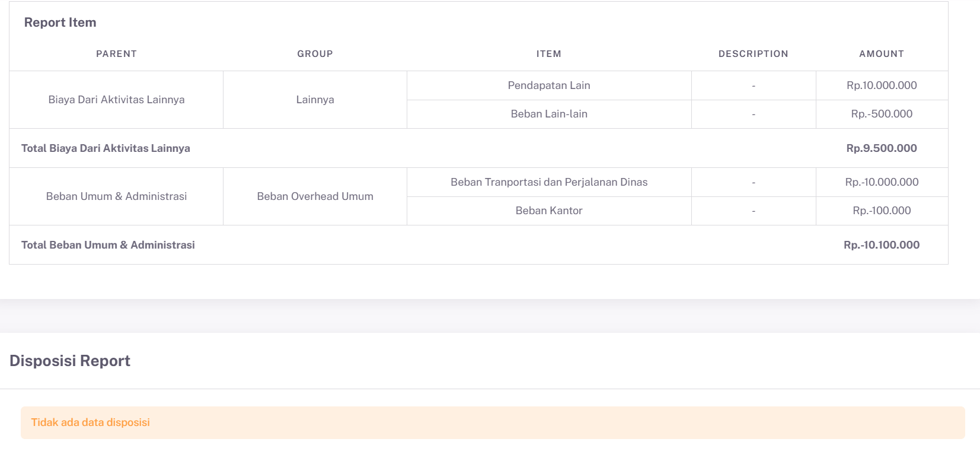Click the Pendapatan Lain item cell
This screenshot has height=461, width=980.
tap(548, 85)
